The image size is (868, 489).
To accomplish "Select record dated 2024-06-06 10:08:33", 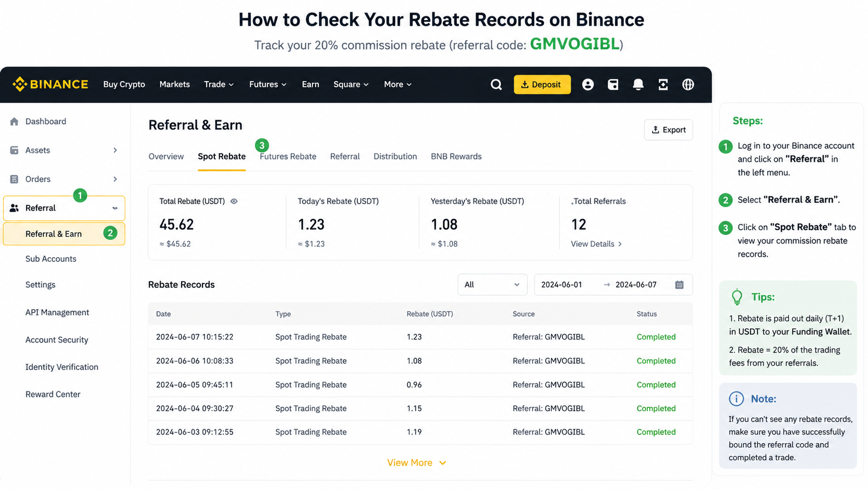I will (420, 361).
